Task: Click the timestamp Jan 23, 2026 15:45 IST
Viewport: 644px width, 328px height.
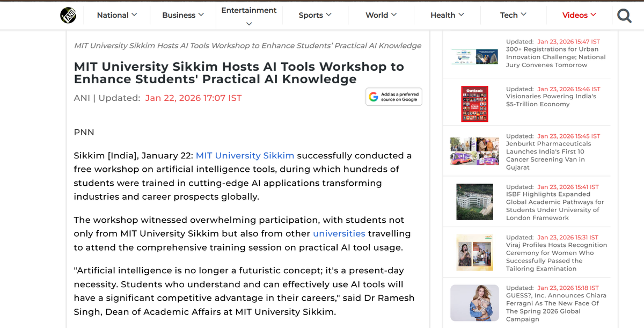Action: click(569, 136)
